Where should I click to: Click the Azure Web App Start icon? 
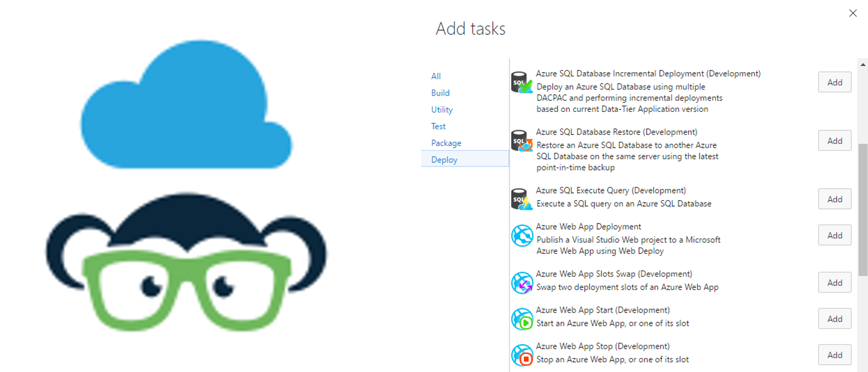(x=522, y=319)
